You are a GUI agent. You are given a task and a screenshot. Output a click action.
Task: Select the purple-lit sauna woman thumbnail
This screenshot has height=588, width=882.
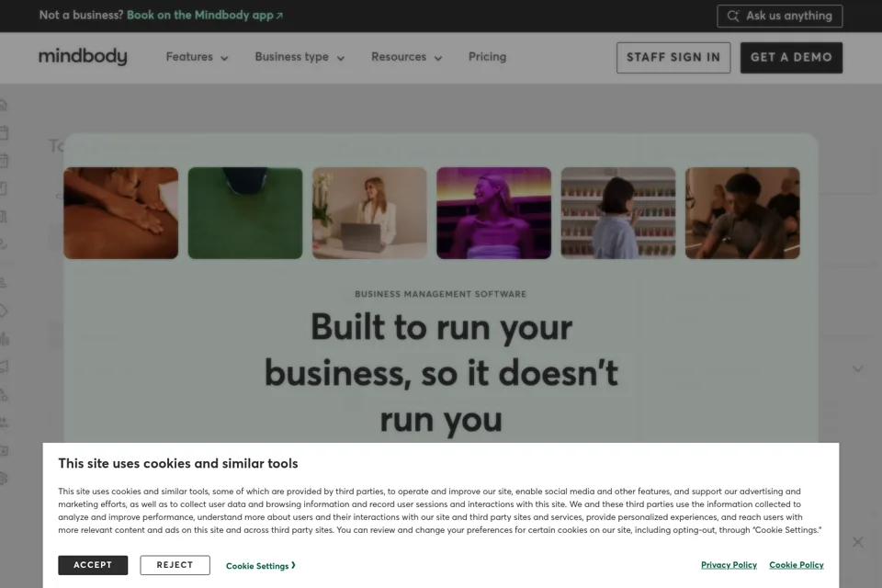[x=494, y=213]
